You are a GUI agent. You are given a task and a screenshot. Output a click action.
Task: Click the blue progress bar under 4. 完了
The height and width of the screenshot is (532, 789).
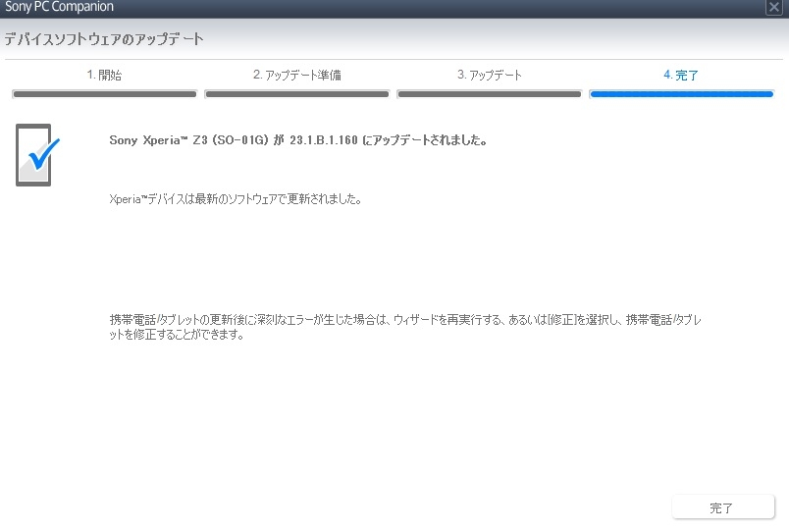point(681,94)
